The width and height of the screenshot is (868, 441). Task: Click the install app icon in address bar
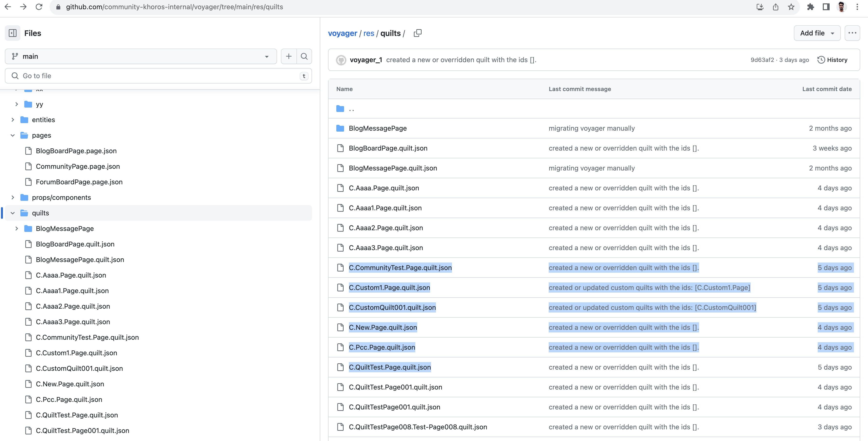click(x=760, y=7)
